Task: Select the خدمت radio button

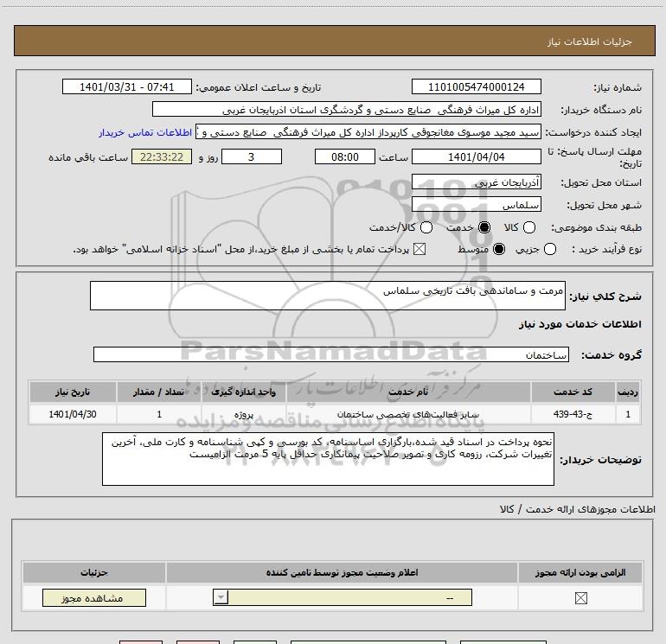Action: [483, 227]
